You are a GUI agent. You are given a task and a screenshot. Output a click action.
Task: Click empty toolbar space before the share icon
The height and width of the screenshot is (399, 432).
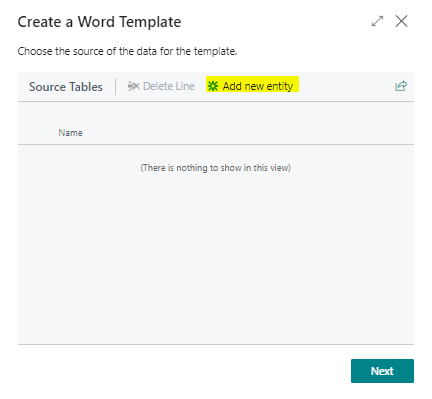point(345,86)
